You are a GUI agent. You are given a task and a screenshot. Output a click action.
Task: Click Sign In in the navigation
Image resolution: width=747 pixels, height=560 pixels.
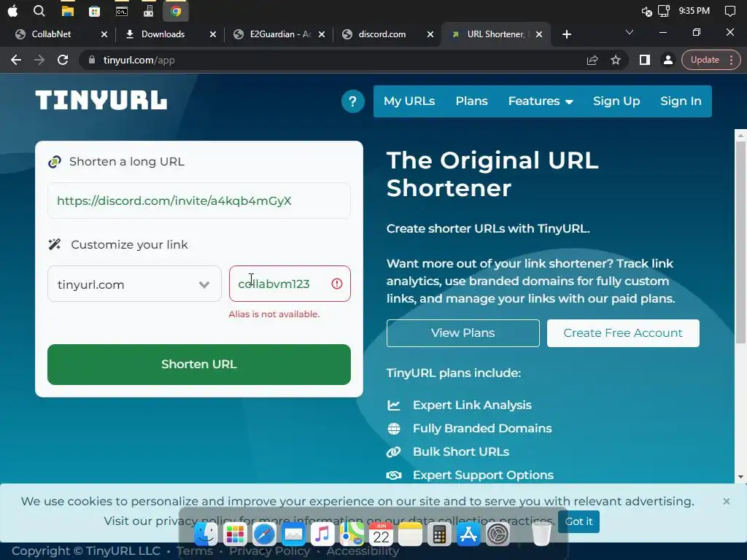coord(681,101)
